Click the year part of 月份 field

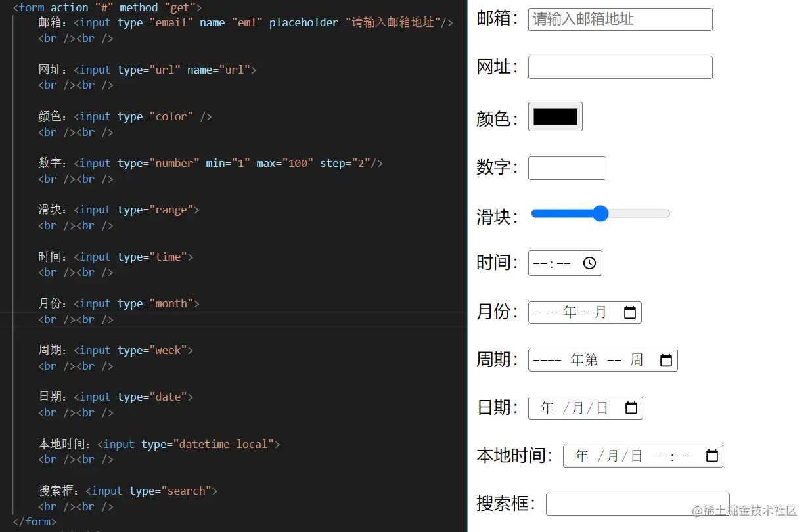point(554,313)
